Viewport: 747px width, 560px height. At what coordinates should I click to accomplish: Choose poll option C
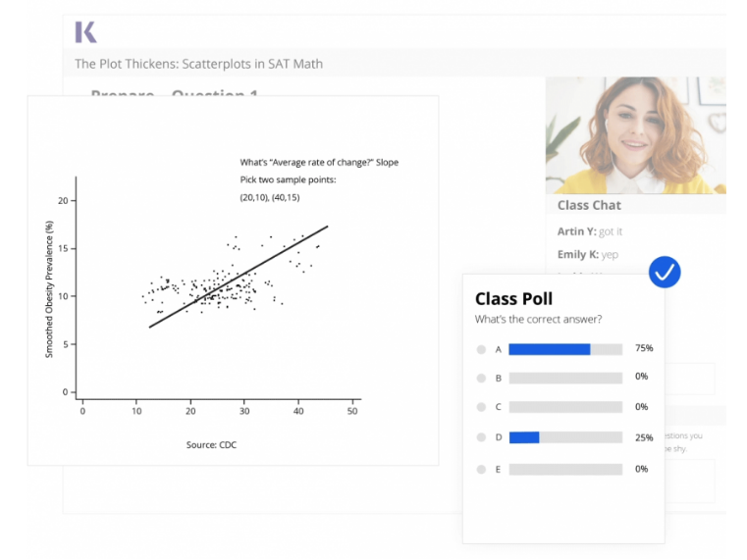click(481, 407)
